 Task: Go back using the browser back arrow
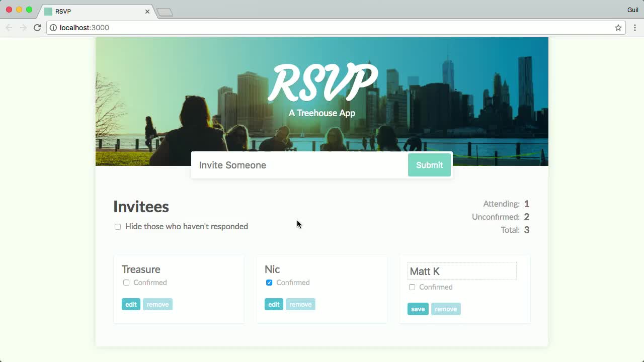[9, 28]
